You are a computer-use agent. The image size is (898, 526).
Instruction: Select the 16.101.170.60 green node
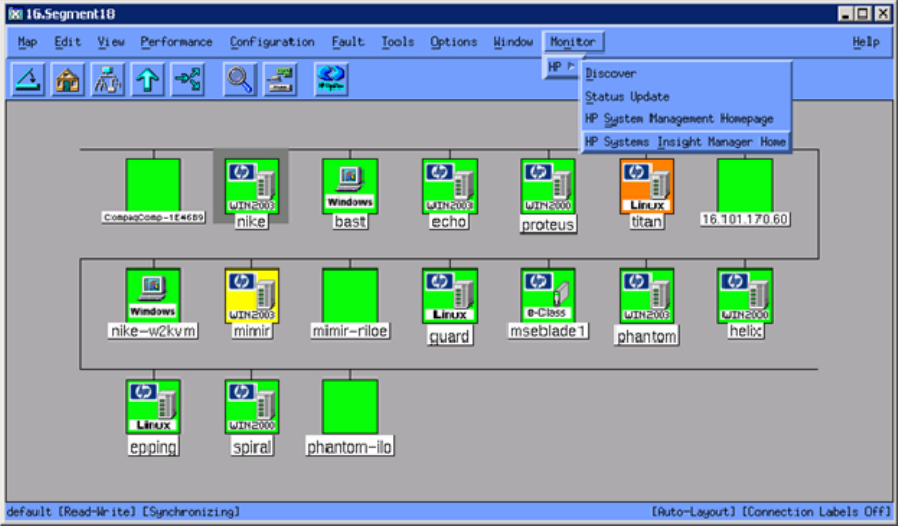pyautogui.click(x=745, y=186)
